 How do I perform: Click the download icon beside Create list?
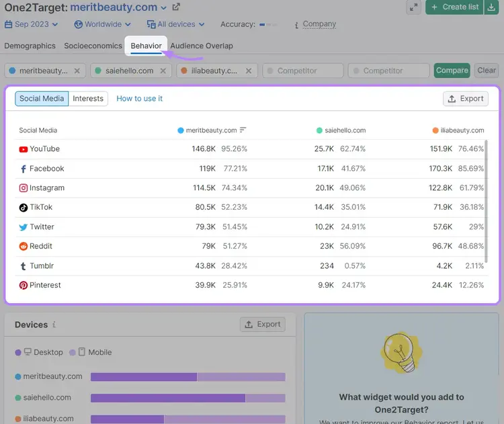pos(491,7)
